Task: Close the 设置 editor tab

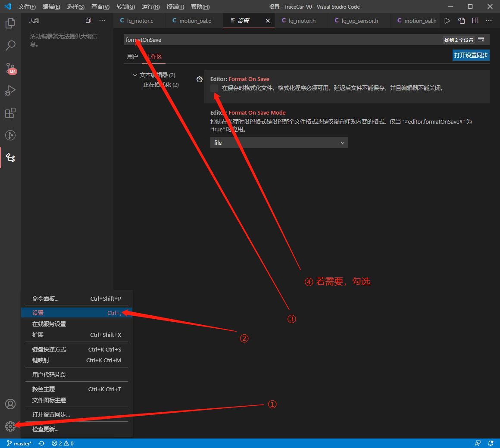Action: point(268,21)
